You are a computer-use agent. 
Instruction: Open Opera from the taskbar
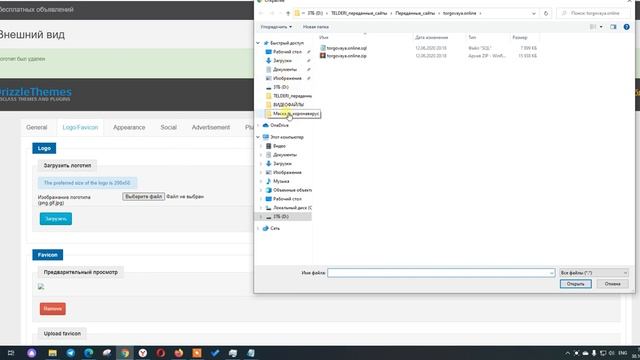[160, 353]
